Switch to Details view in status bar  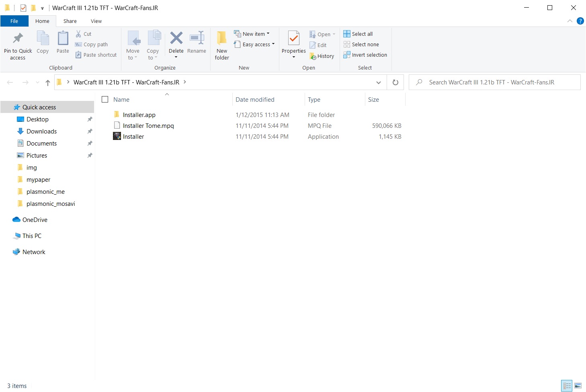point(567,386)
